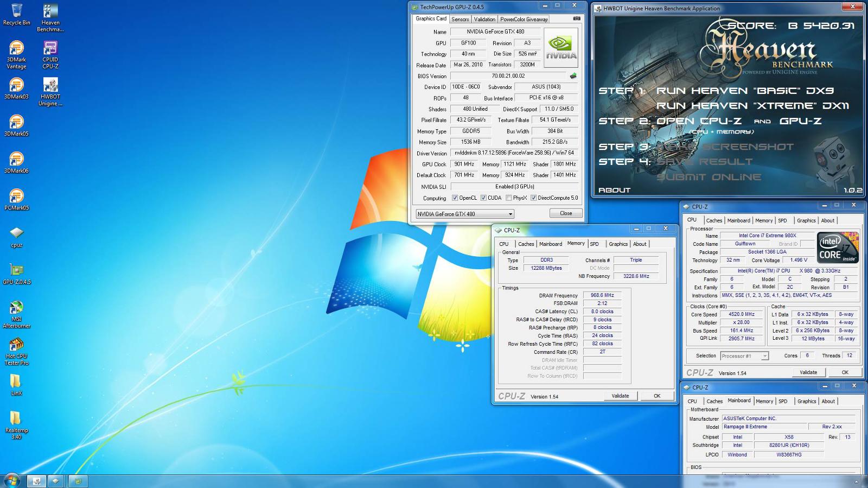868x488 pixels.
Task: Open the cpuz desktop icon
Action: tap(16, 237)
